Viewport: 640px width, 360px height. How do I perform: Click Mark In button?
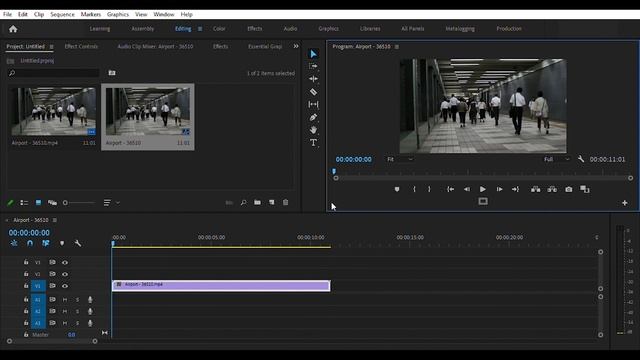tap(414, 189)
